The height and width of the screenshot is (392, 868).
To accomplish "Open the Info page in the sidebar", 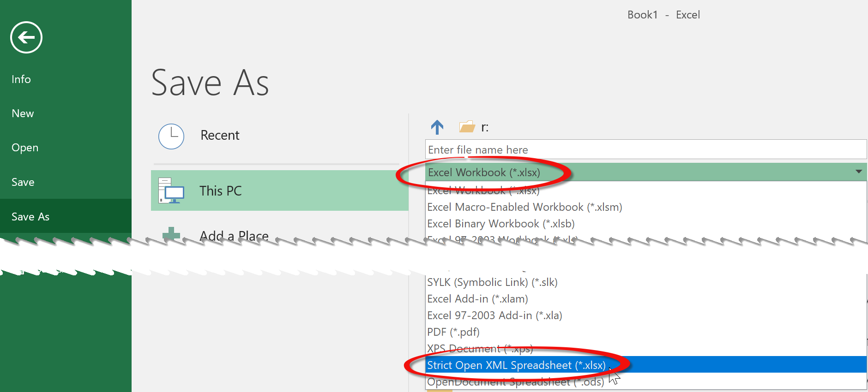I will coord(21,79).
